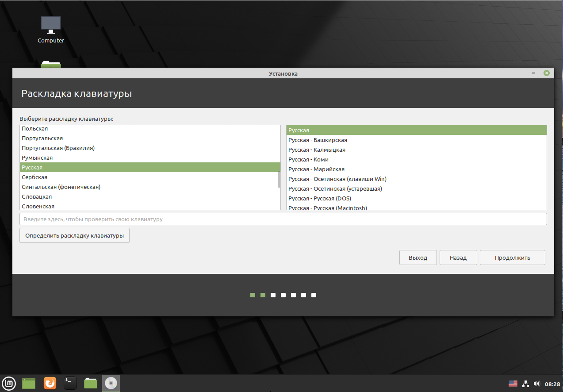The height and width of the screenshot is (392, 563).
Task: Click Продолжить to continue installation
Action: click(x=513, y=257)
